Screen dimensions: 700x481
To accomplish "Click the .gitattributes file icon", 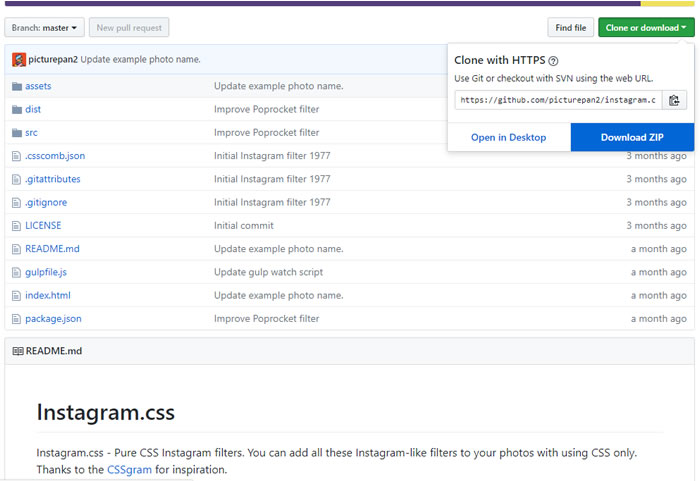I will pyautogui.click(x=16, y=179).
